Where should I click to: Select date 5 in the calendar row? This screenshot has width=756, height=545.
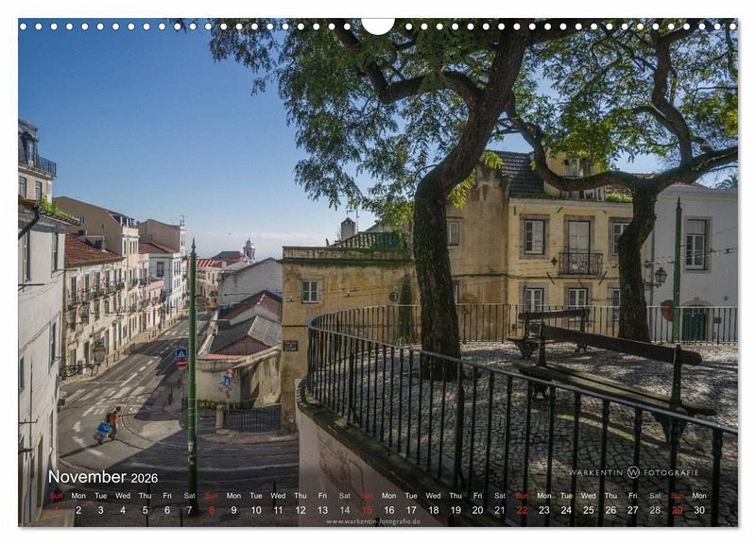[146, 510]
